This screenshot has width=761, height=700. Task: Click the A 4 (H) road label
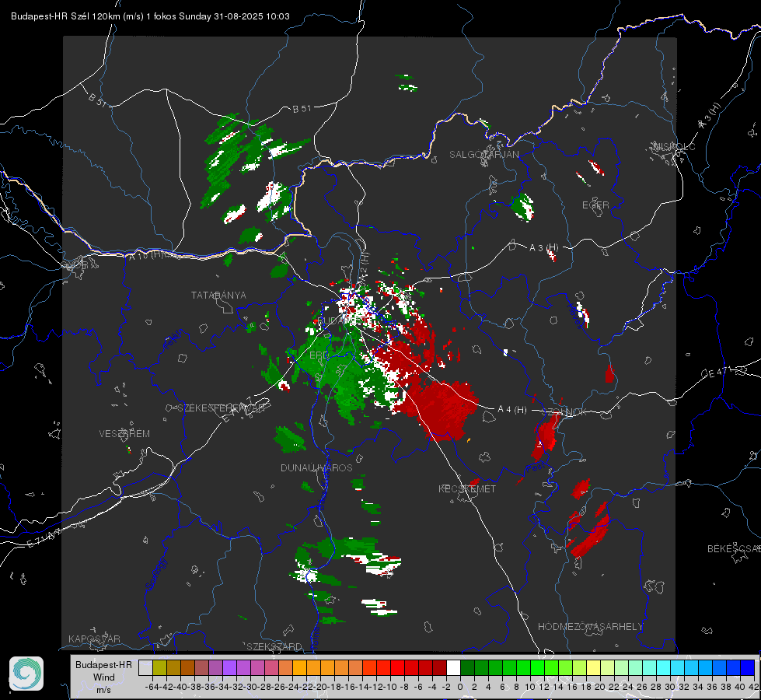coord(512,410)
